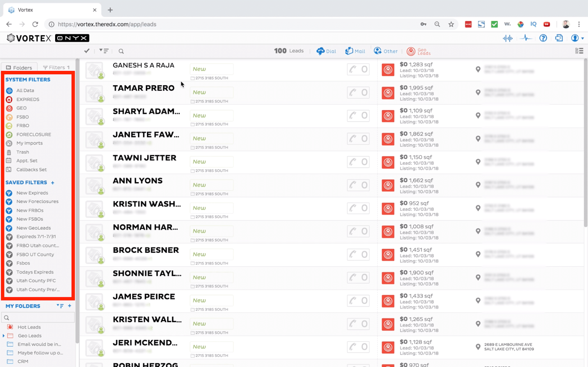The width and height of the screenshot is (588, 367).
Task: Toggle the checklist view icon top right
Action: pos(579,51)
